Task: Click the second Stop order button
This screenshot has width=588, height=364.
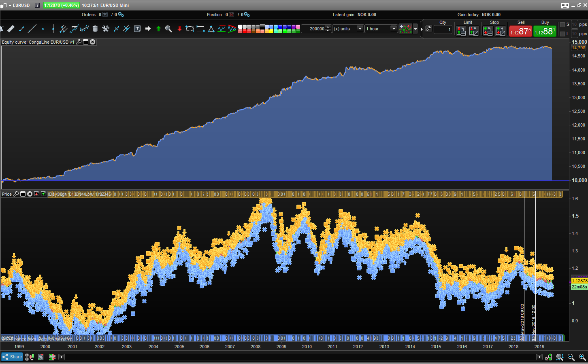Action: (501, 31)
